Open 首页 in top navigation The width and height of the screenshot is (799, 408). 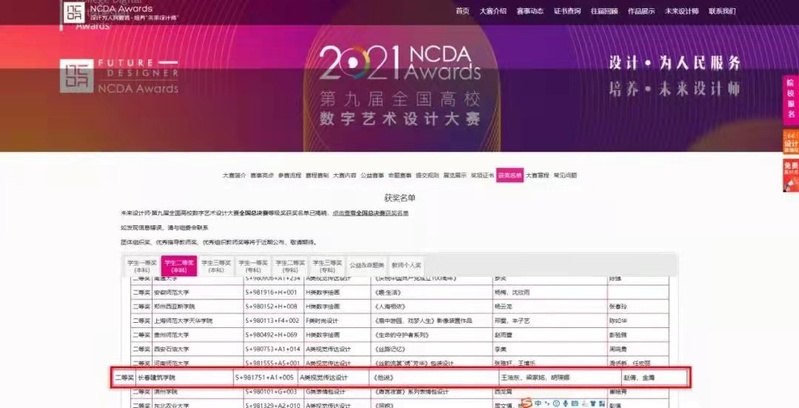462,11
